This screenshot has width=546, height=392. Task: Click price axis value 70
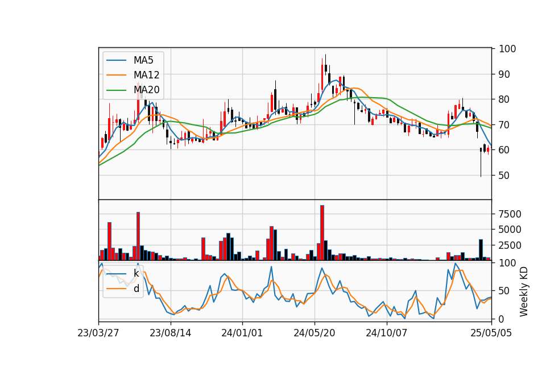[x=504, y=124]
